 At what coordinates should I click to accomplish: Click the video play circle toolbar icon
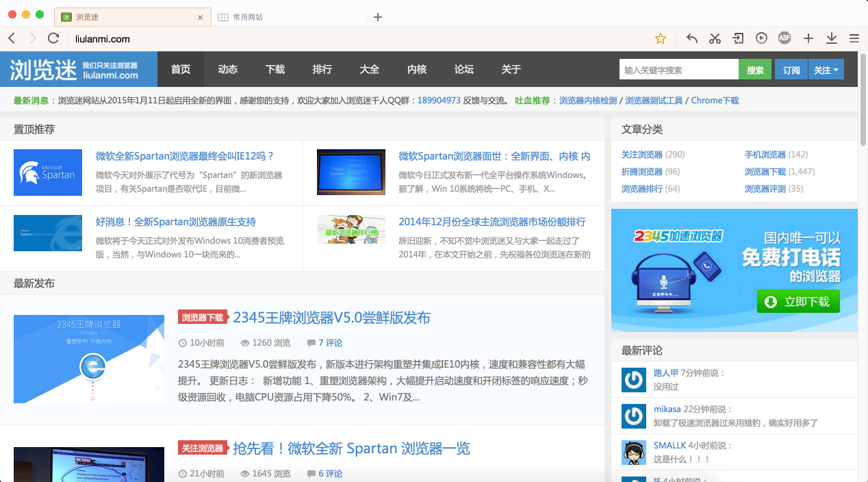click(x=761, y=38)
